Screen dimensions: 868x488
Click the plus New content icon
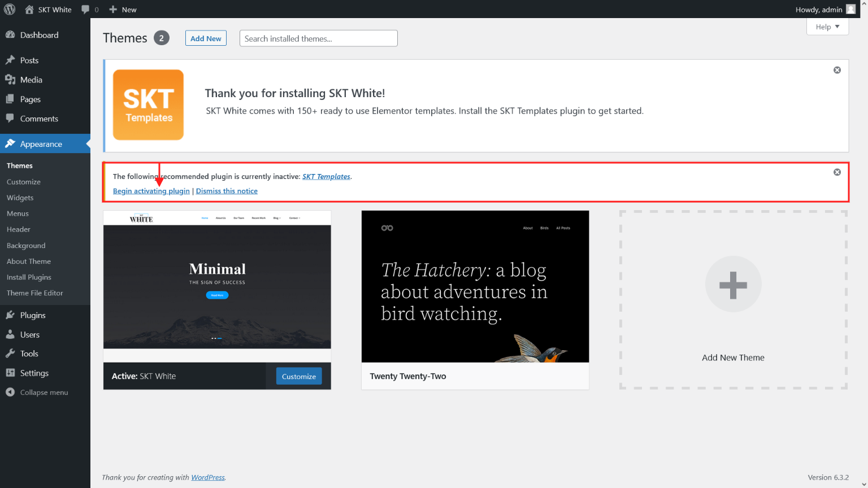(x=113, y=9)
